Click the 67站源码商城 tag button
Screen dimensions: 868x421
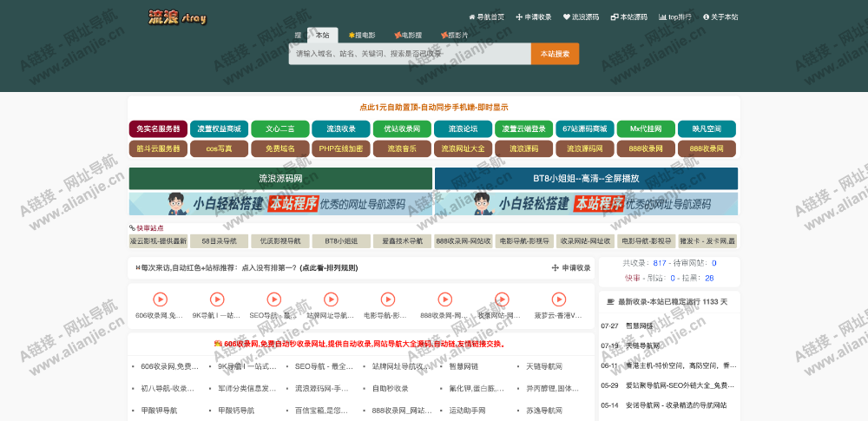584,129
